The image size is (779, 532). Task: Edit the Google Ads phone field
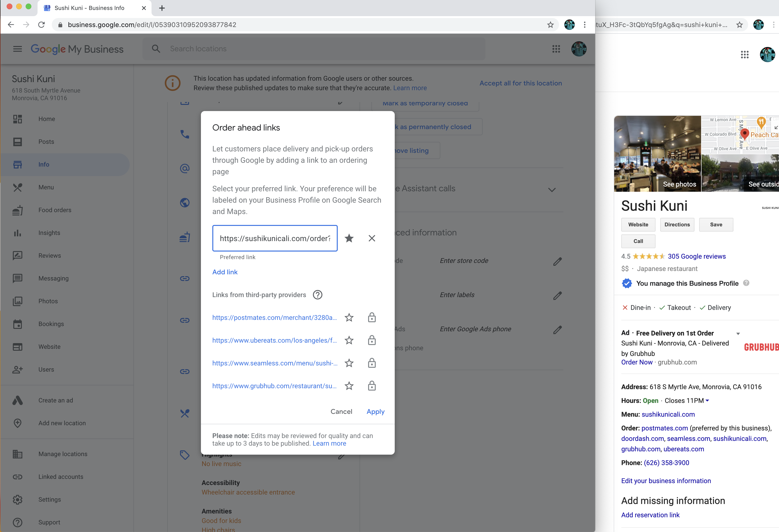pyautogui.click(x=557, y=329)
